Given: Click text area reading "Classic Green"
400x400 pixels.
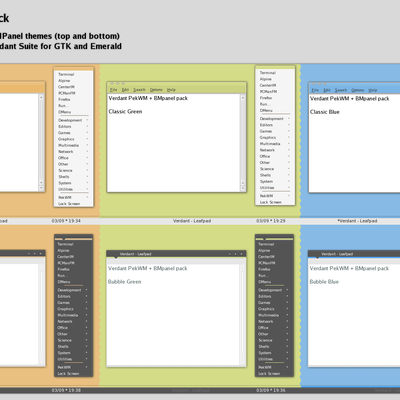Looking at the screenshot, I should coord(125,112).
